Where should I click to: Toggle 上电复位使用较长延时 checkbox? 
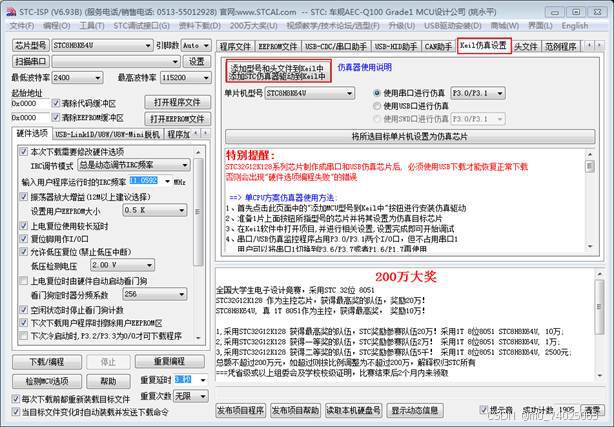point(24,226)
